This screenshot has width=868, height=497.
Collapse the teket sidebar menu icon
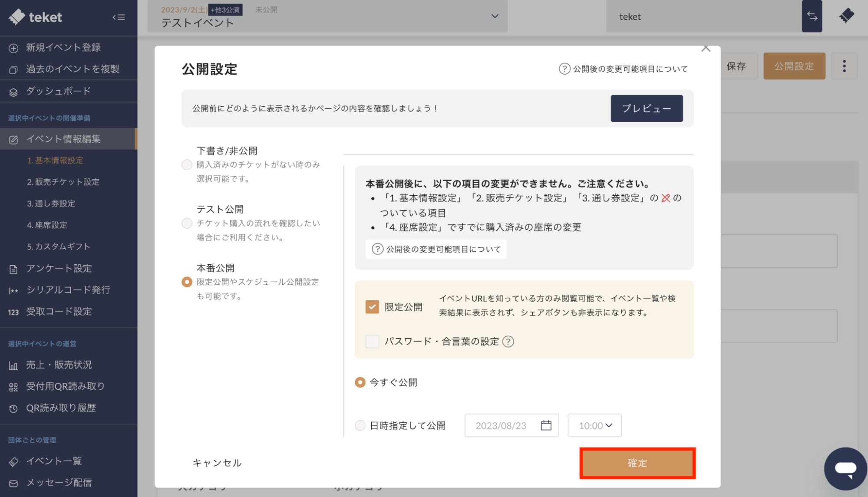click(x=119, y=17)
